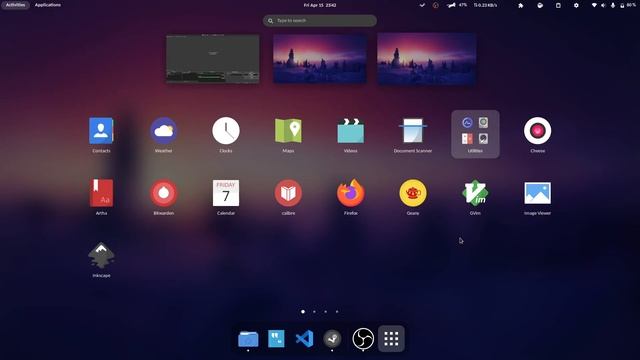Click the Activities button

click(16, 5)
